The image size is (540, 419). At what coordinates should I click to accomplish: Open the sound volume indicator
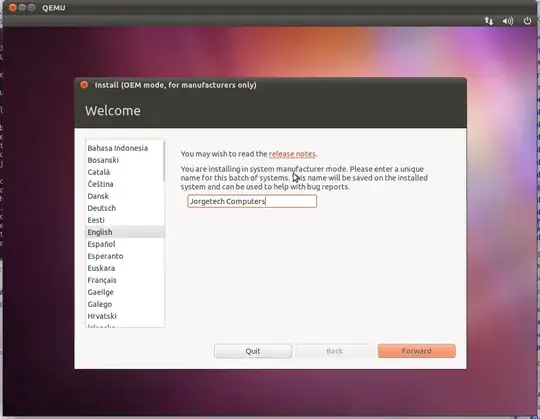click(508, 21)
